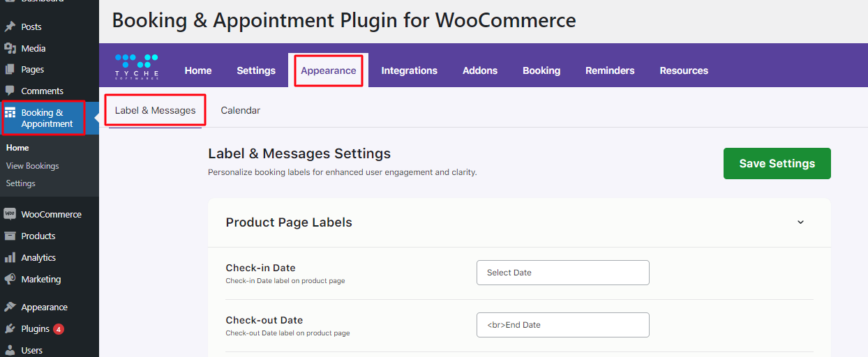Click the Posts pin icon in sidebar

(10, 26)
